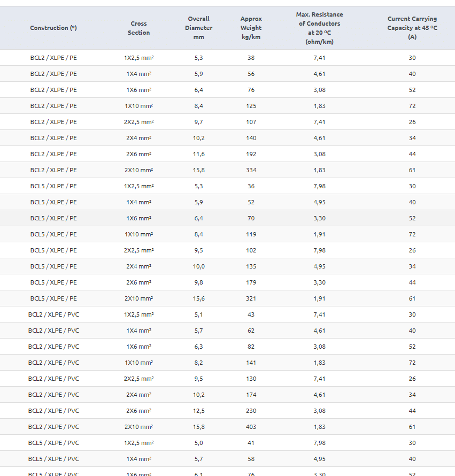The image size is (455, 476).
Task: Select the overall diameter 5,0 cell
Action: (198, 443)
